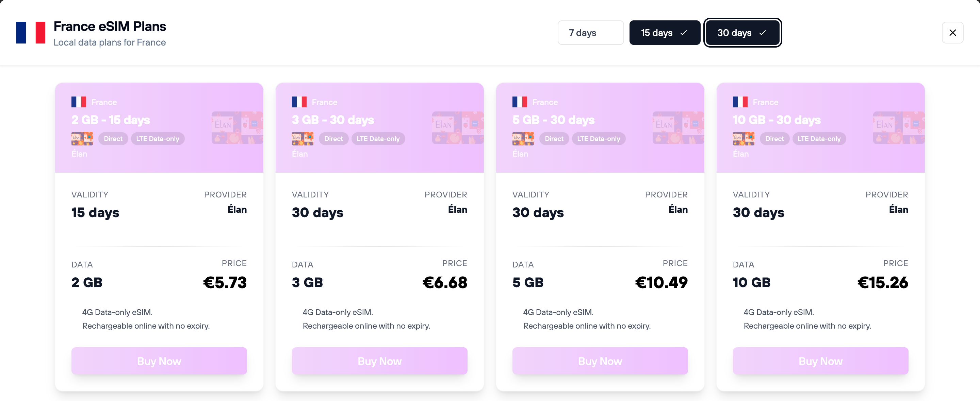The width and height of the screenshot is (980, 401).
Task: Click Buy Now on the 2 GB plan
Action: point(159,361)
